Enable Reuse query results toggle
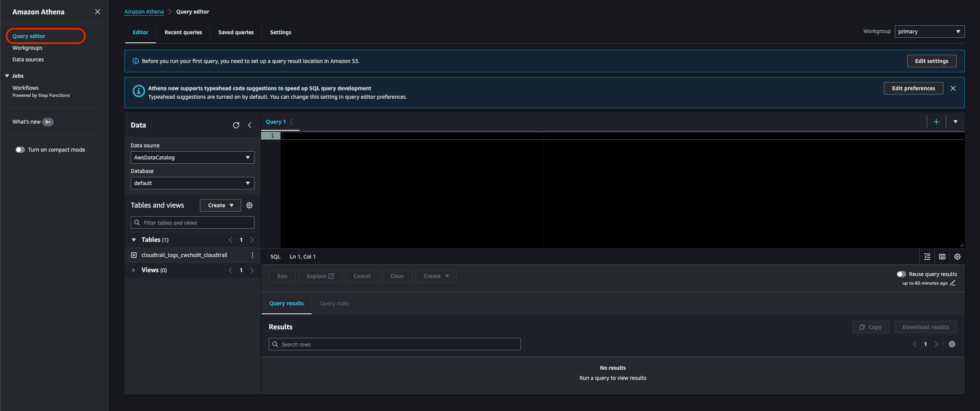 [901, 274]
